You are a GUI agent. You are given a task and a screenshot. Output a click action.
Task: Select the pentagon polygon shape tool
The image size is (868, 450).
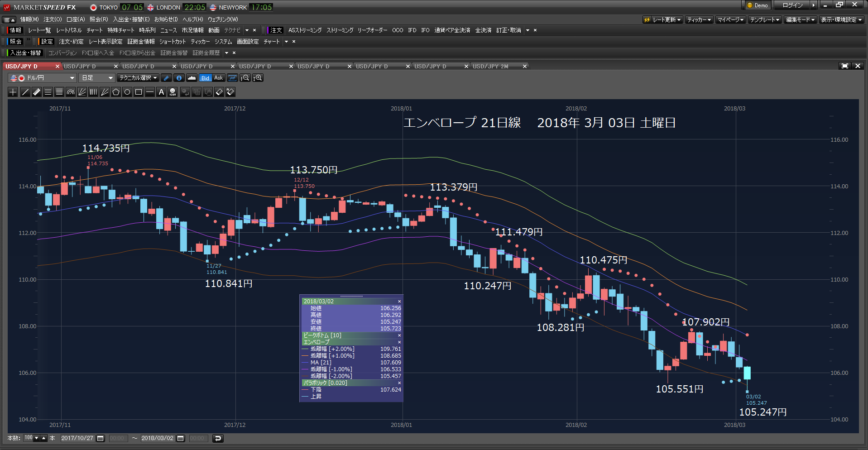coord(116,92)
